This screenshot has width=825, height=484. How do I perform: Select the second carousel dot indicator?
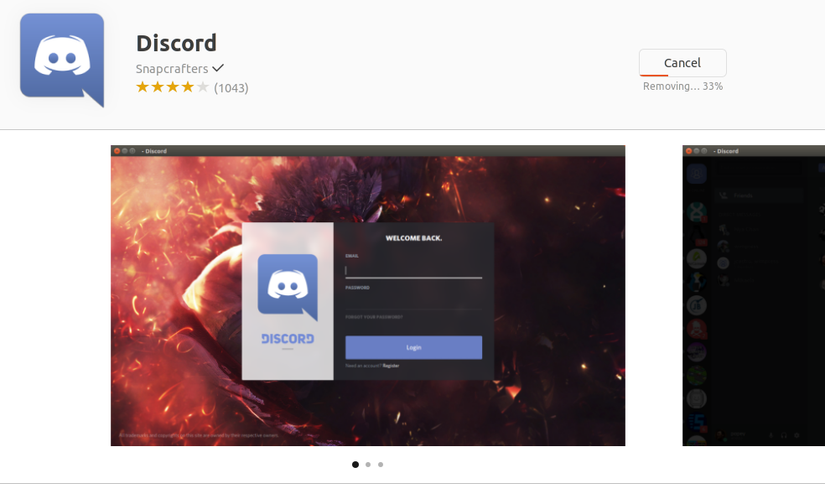pyautogui.click(x=368, y=465)
